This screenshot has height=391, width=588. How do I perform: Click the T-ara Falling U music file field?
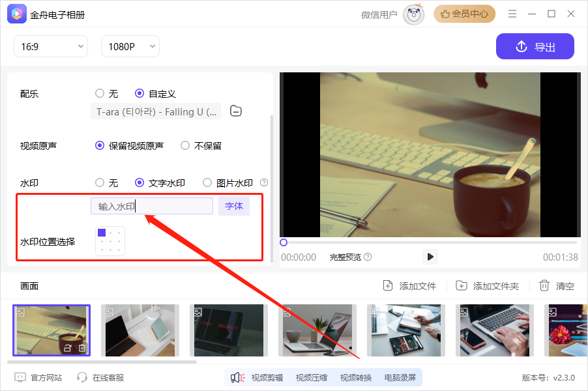pyautogui.click(x=156, y=111)
